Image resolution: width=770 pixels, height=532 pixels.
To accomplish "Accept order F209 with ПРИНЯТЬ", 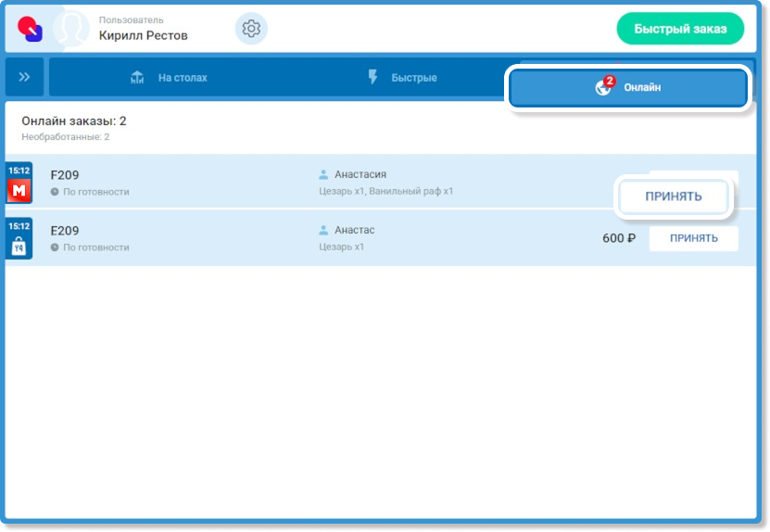I will click(674, 196).
